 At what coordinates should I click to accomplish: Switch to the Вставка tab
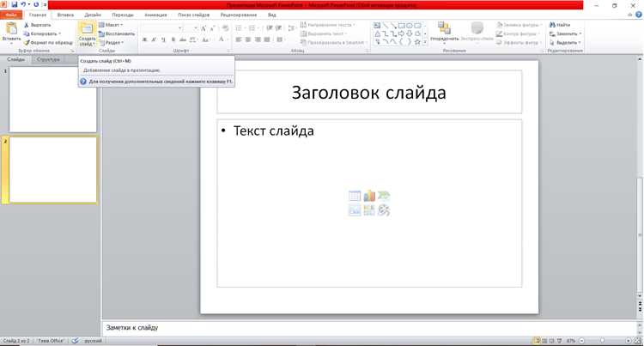[65, 15]
